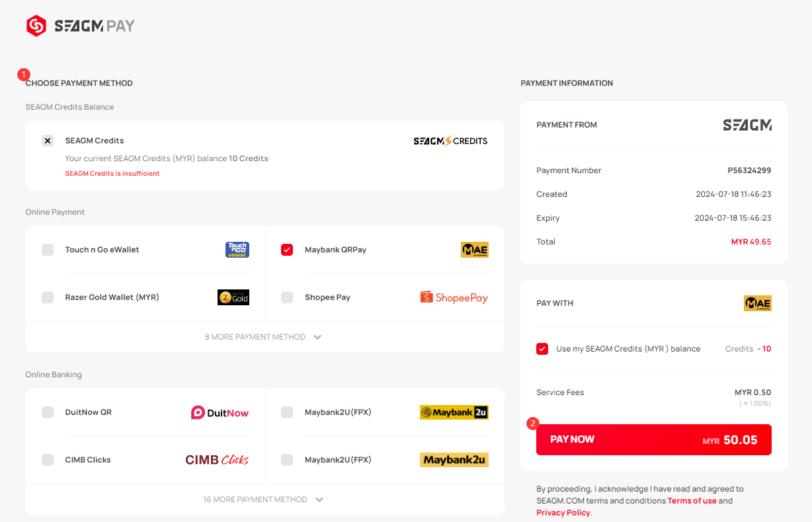Open the Terms of use link
Viewport: 812px width, 522px height.
coord(692,501)
